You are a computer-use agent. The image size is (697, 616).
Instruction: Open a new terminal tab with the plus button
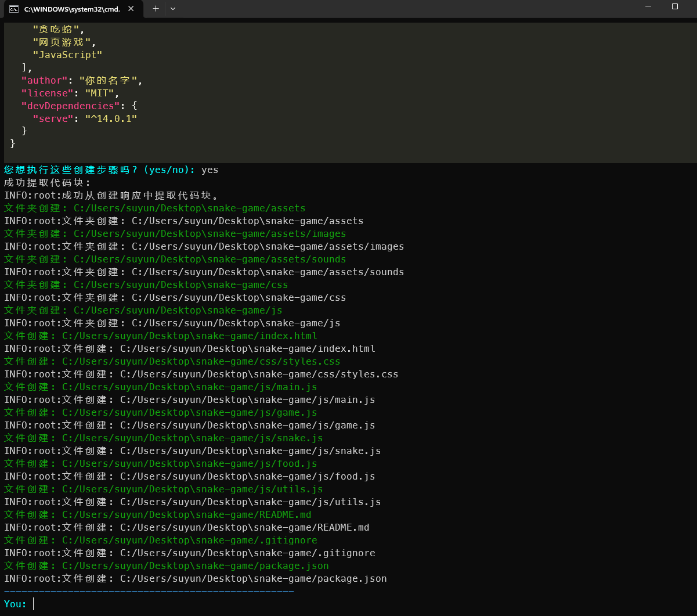click(x=156, y=9)
